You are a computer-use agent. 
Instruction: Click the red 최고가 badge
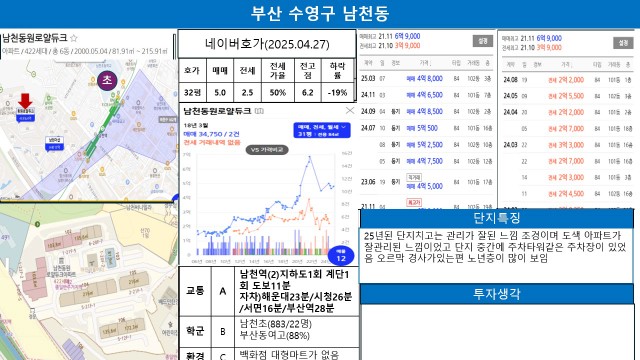[413, 202]
